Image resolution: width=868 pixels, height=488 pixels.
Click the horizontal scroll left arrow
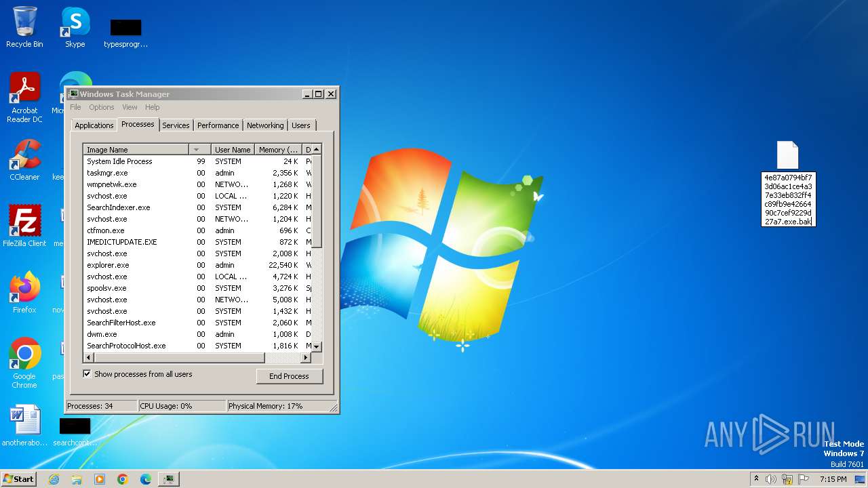87,357
